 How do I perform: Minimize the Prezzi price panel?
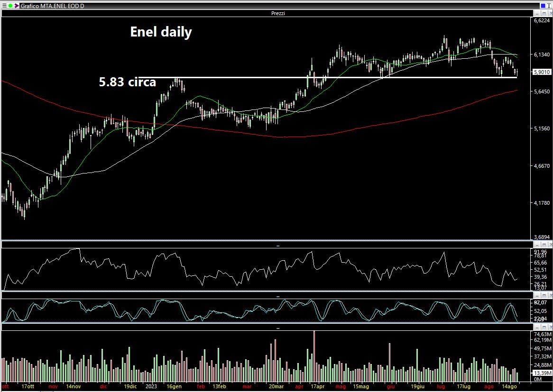(537, 13)
